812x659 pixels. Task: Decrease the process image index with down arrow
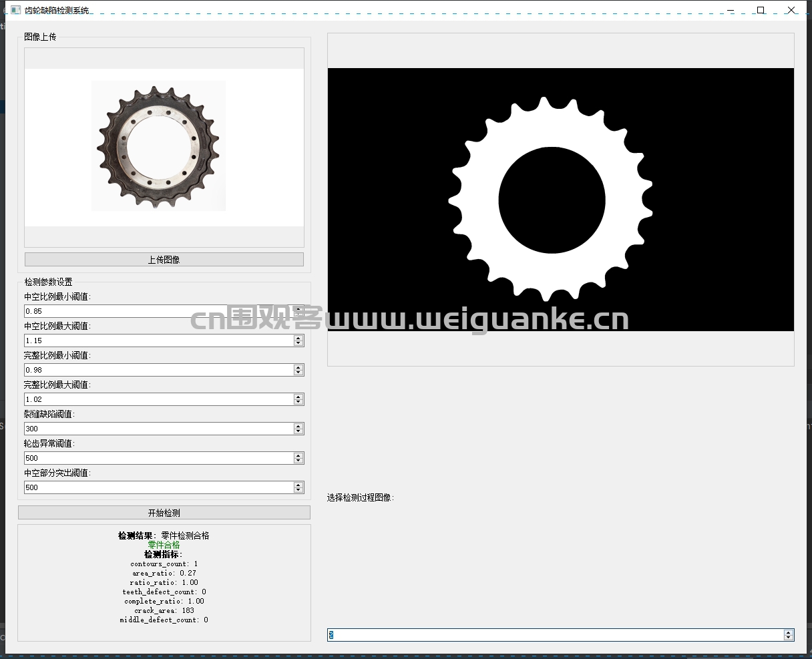(x=789, y=638)
